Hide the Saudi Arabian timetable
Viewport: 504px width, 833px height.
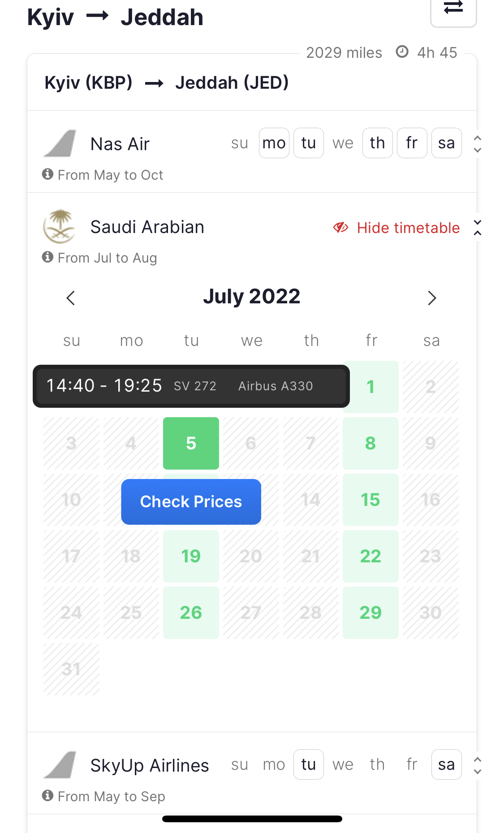point(397,228)
